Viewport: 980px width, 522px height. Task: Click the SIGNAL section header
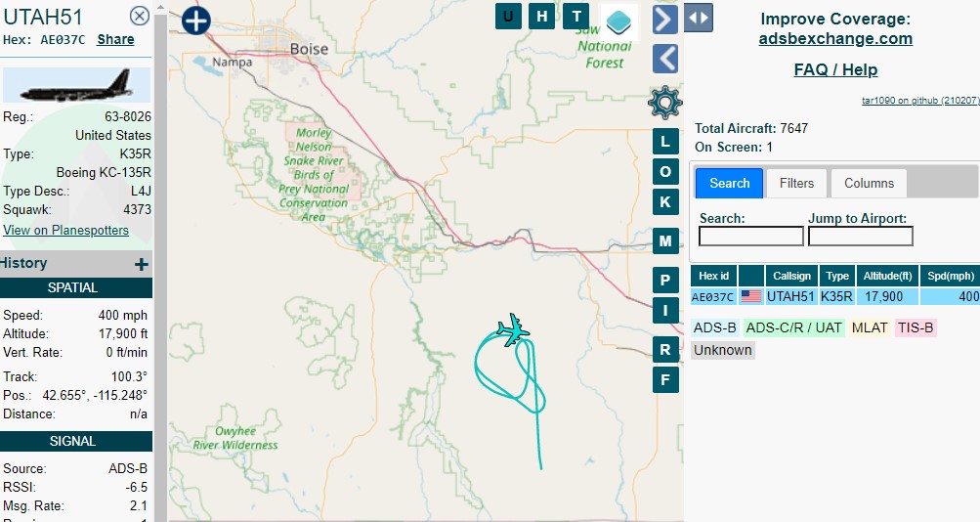(x=75, y=441)
